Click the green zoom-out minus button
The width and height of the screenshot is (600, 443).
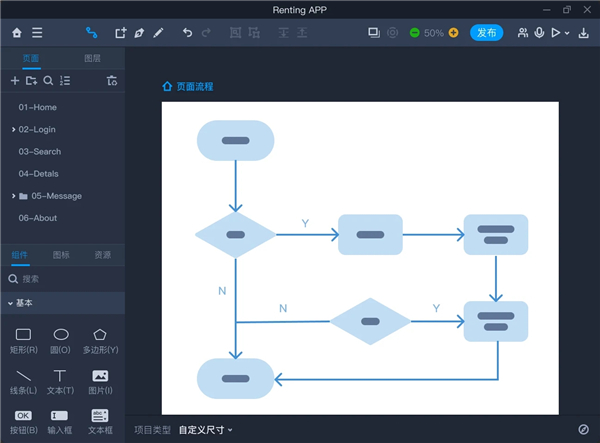(415, 33)
